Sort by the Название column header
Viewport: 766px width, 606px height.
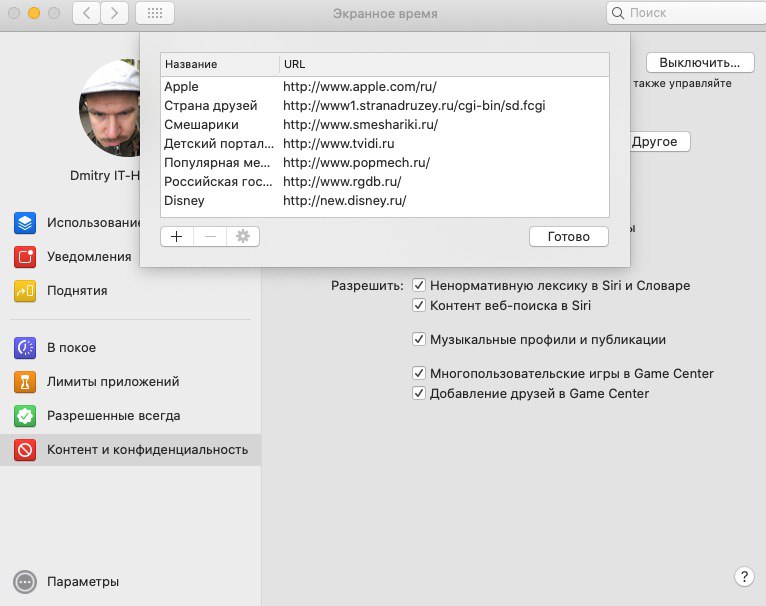click(x=220, y=64)
